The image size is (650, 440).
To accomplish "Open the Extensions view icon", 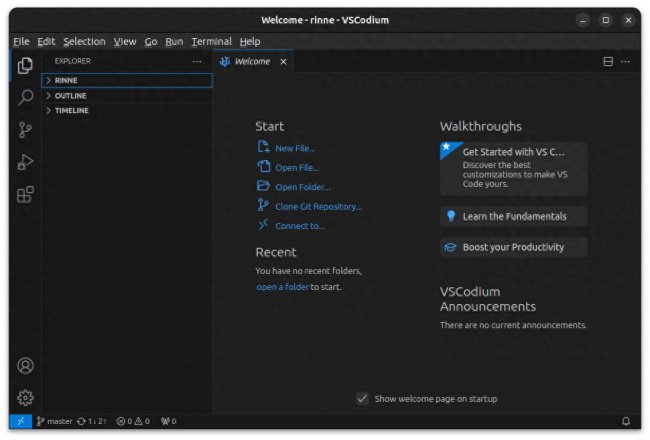I will 25,194.
